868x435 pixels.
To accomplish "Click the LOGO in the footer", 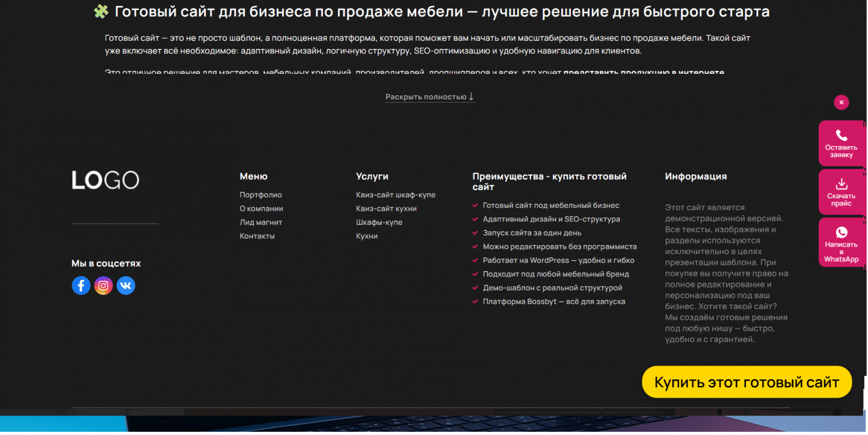I will 106,180.
